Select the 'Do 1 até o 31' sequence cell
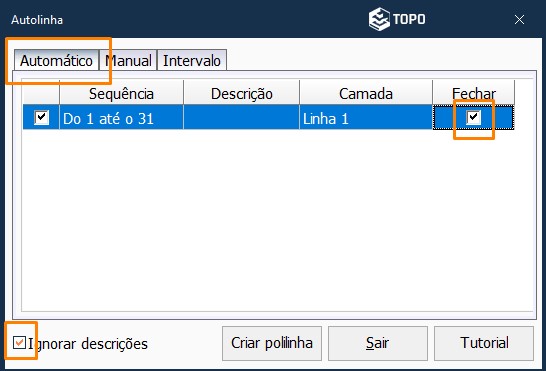The image size is (546, 371). coord(121,117)
